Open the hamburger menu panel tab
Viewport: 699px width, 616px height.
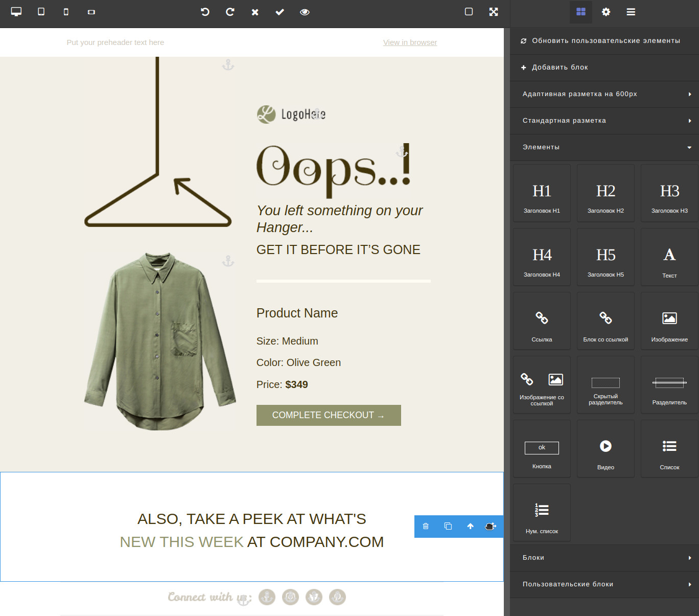(631, 12)
